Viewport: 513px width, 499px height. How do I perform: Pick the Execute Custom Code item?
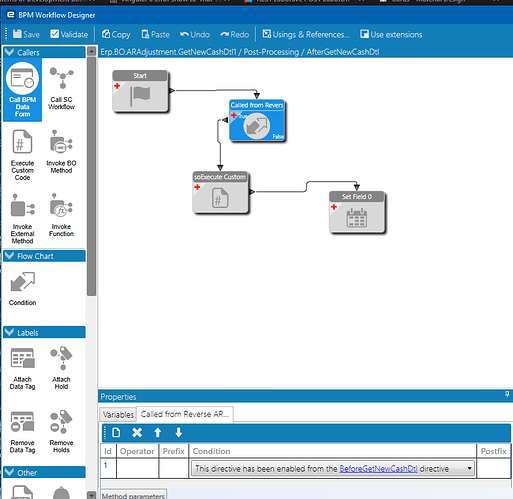pos(22,155)
